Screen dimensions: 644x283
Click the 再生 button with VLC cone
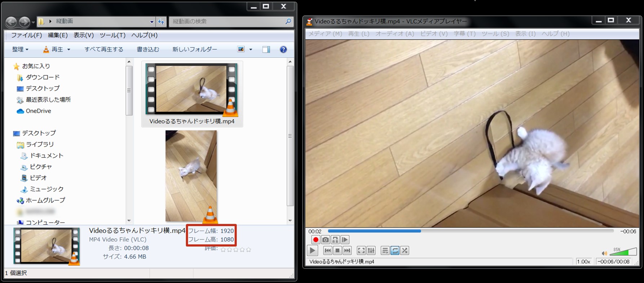pyautogui.click(x=53, y=49)
